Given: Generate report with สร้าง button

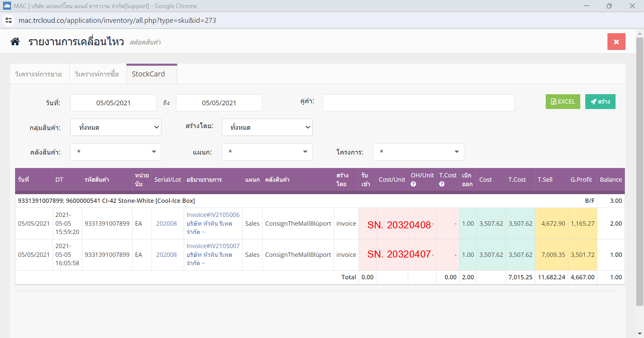Looking at the screenshot, I should coord(600,102).
